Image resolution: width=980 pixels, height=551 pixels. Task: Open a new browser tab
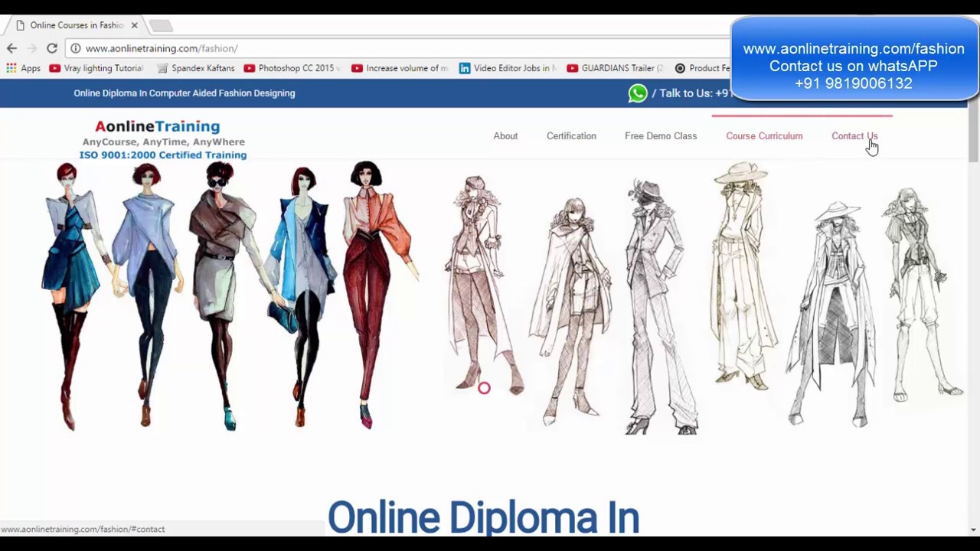pyautogui.click(x=161, y=26)
